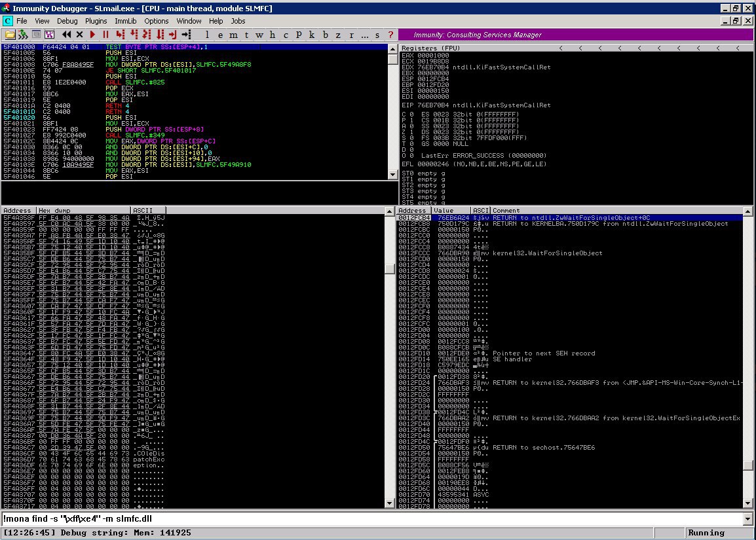
Task: Open the File menu
Action: [x=22, y=21]
